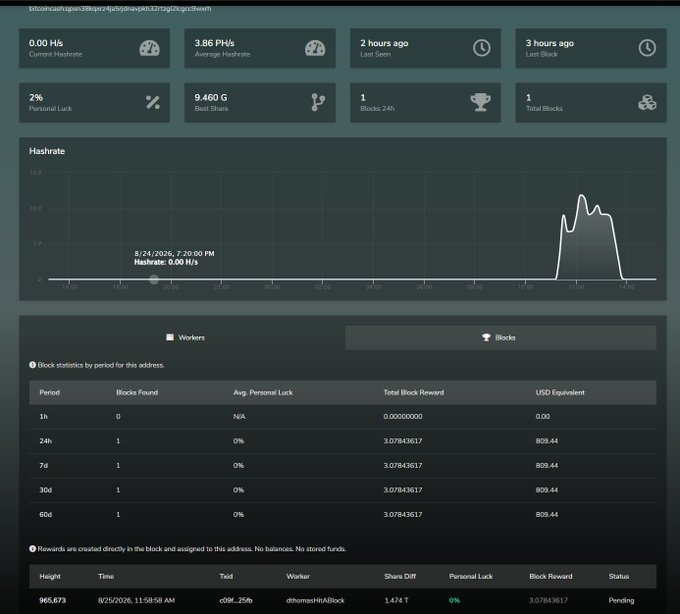Screen dimensions: 680x614
Task: Click the Blocks tab trophy icon
Action: coord(486,337)
